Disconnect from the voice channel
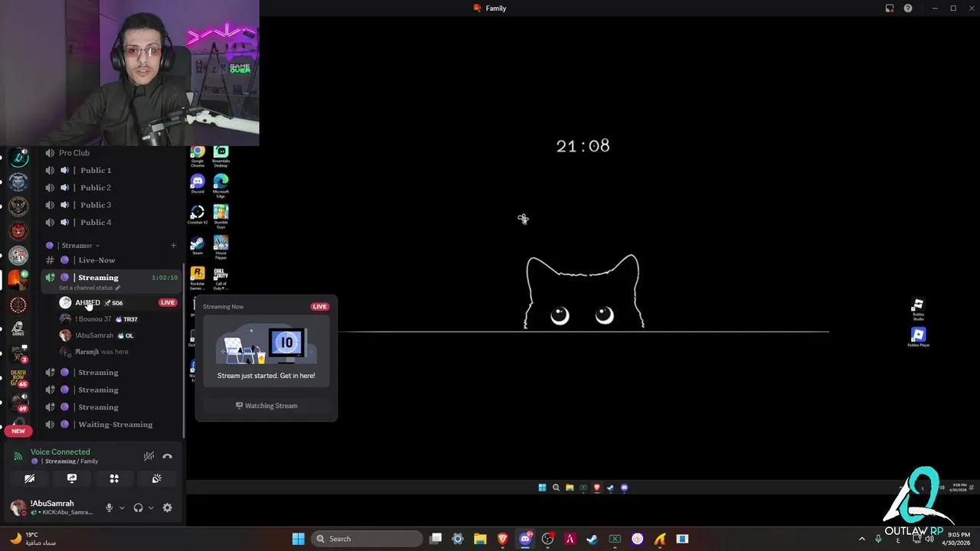Screen dimensions: 980x551 (167, 456)
